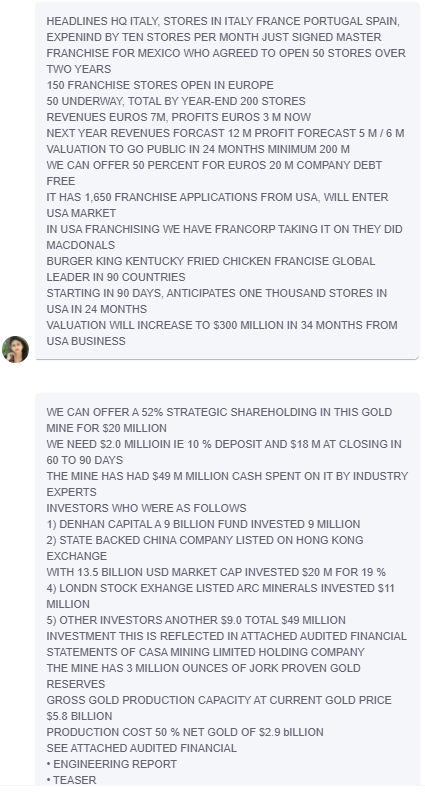The image size is (425, 793).
Task: Select the 'VALUATION WILL INCREASE TO $300 MILLION' line
Action: (222, 333)
